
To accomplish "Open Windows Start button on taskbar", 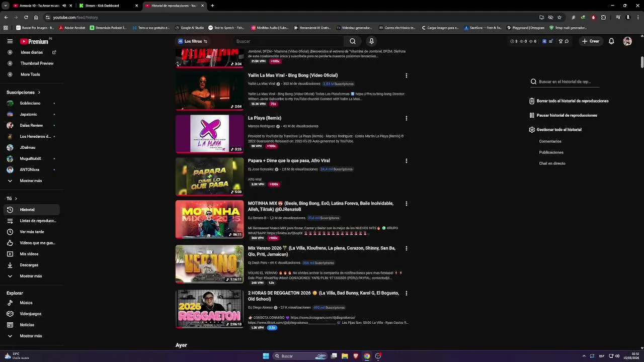I will point(266,356).
